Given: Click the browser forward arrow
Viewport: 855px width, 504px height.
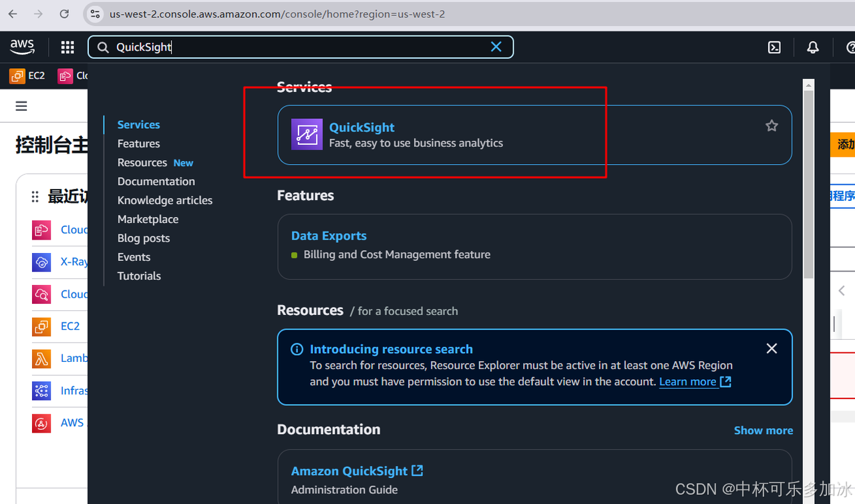Looking at the screenshot, I should 39,14.
